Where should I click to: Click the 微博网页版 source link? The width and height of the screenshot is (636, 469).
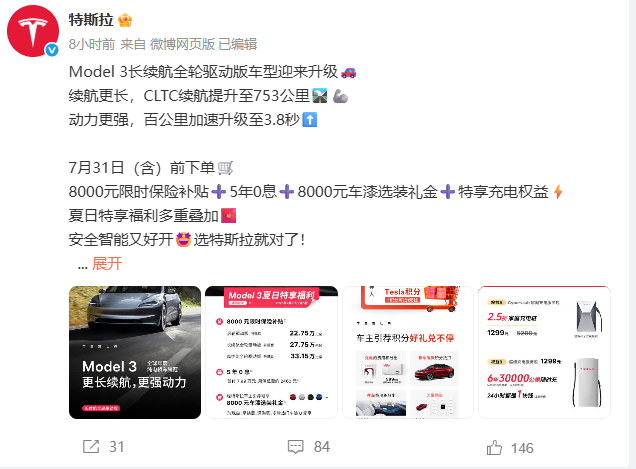(x=182, y=44)
